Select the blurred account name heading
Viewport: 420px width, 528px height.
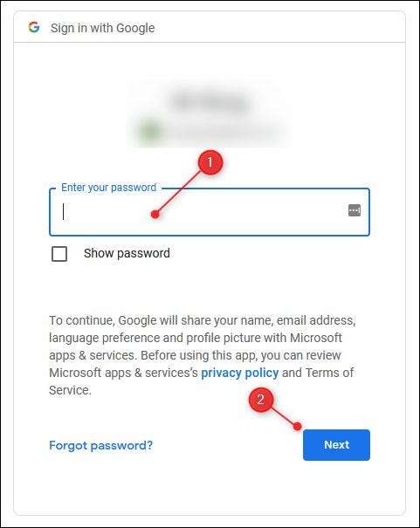(210, 102)
